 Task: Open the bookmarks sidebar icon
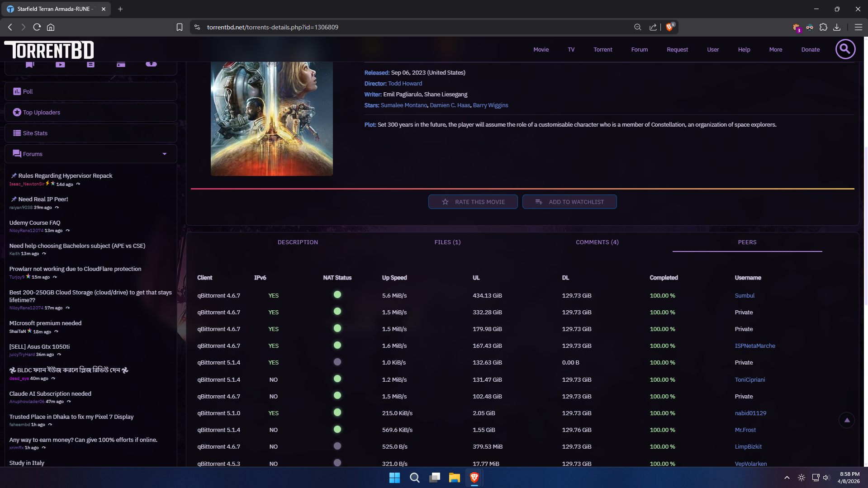[x=30, y=65]
